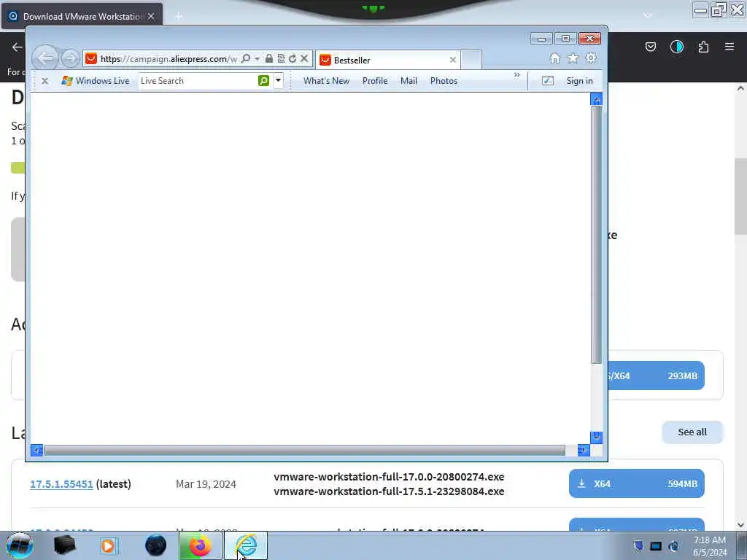Open the black box app on the taskbar

[x=65, y=545]
